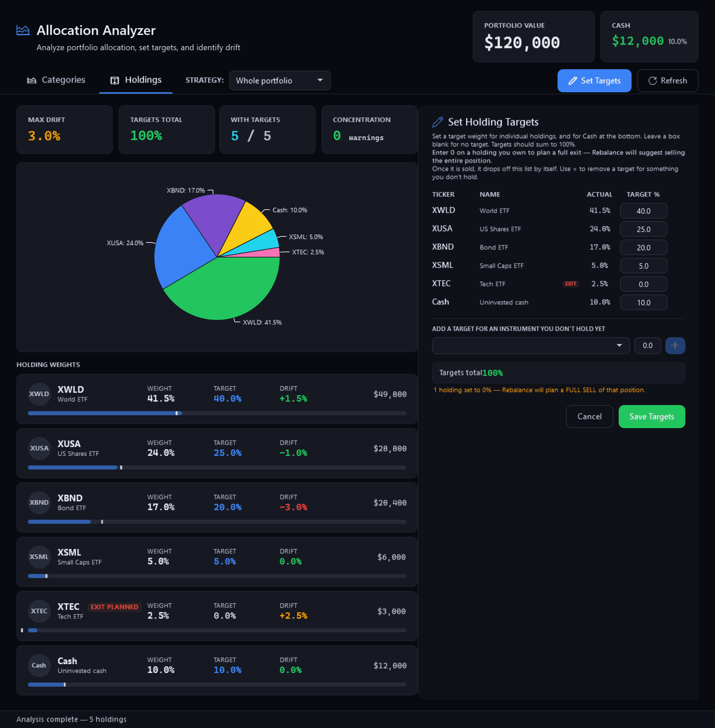Click the XWLD value $49,800
715x728 pixels.
tap(390, 394)
